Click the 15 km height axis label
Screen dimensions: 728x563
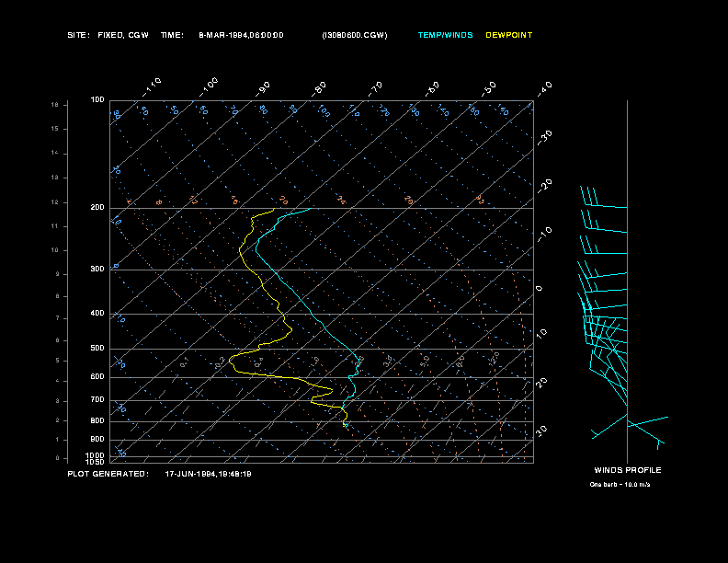pos(55,129)
